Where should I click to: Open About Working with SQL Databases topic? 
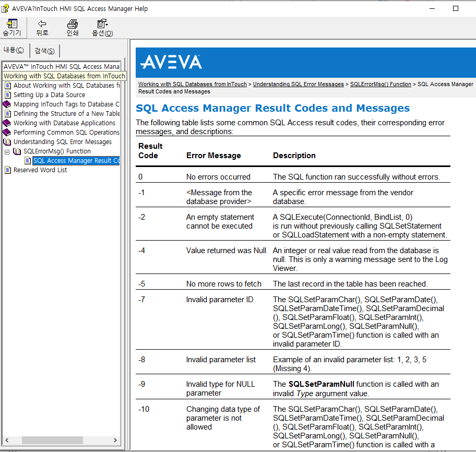[66, 85]
